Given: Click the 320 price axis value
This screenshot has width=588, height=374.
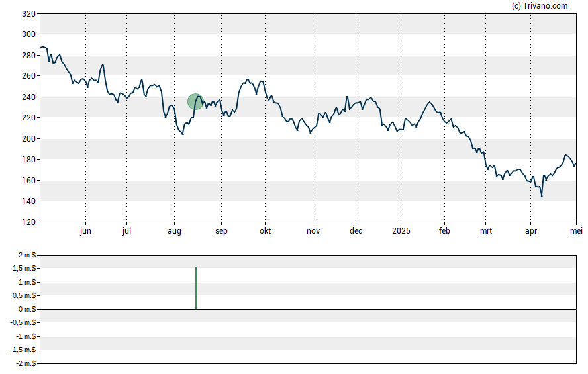Looking at the screenshot, I should tap(29, 14).
